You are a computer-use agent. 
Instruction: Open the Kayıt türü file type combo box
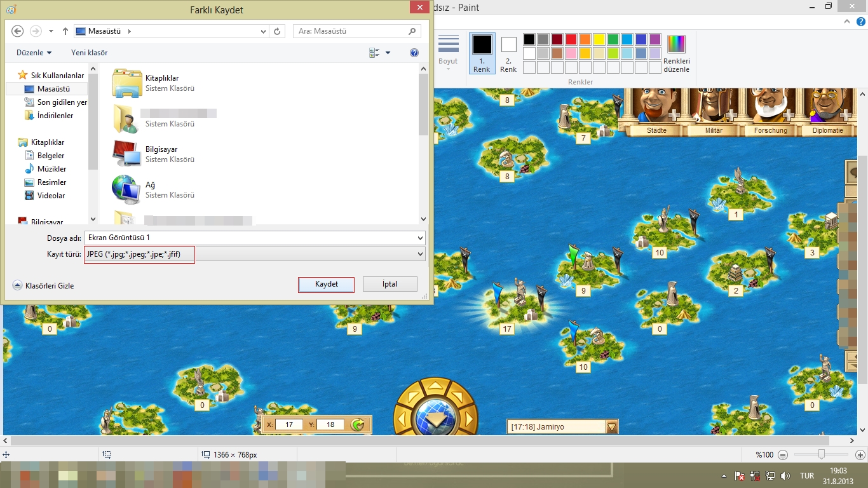pyautogui.click(x=255, y=254)
